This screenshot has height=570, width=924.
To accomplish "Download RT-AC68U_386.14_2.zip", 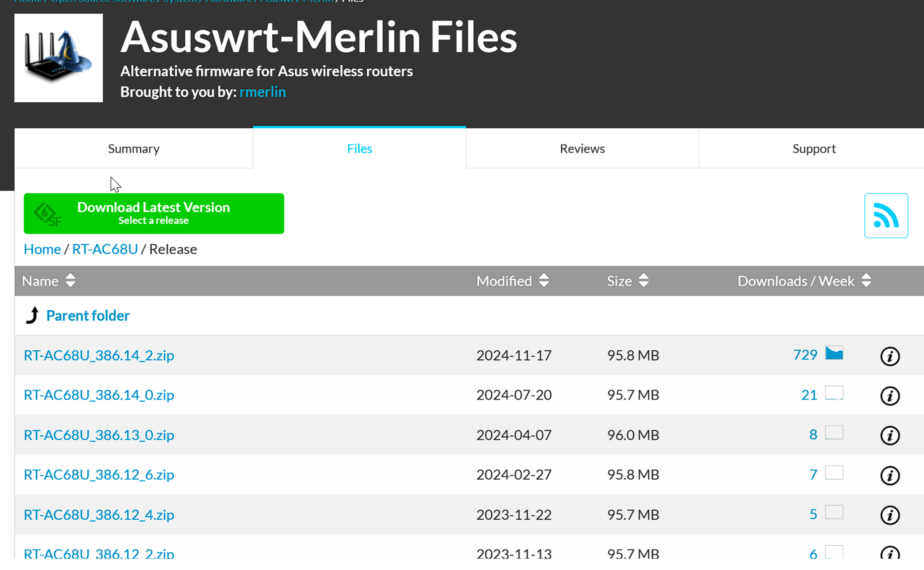I will [99, 355].
